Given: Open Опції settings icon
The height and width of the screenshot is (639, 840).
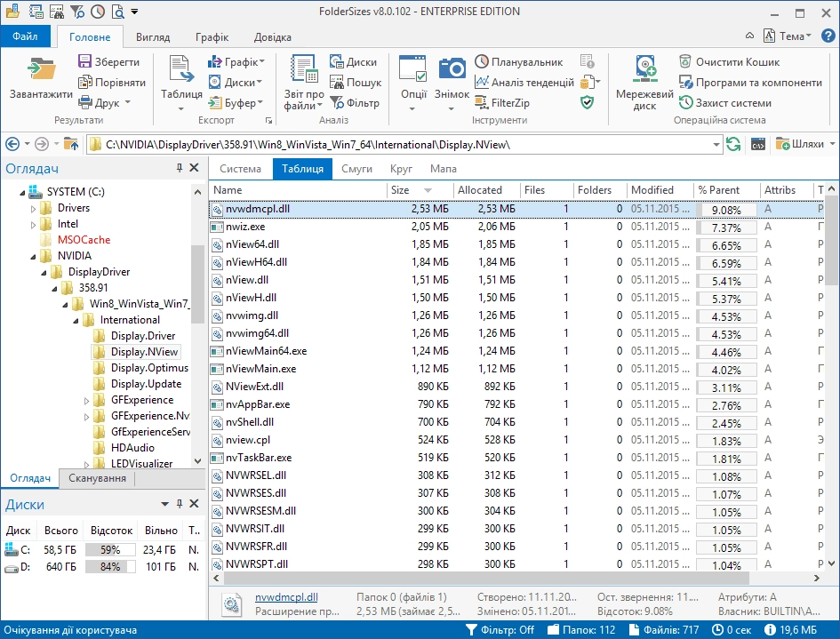Looking at the screenshot, I should pyautogui.click(x=413, y=69).
